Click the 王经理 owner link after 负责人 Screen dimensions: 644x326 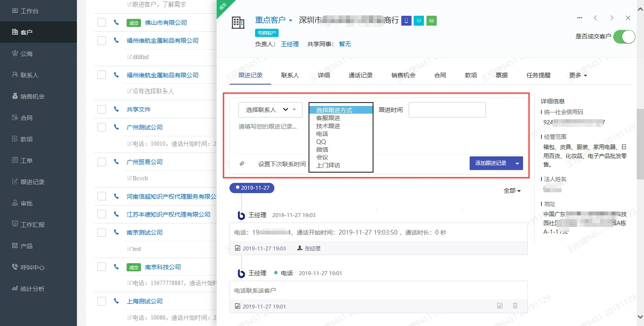[290, 44]
